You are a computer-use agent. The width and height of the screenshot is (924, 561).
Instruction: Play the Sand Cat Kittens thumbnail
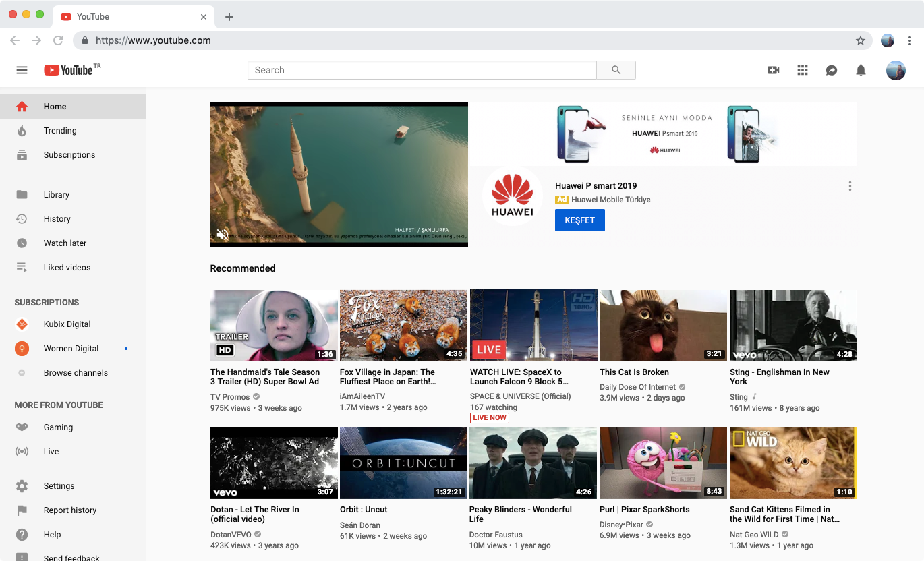pyautogui.click(x=793, y=463)
